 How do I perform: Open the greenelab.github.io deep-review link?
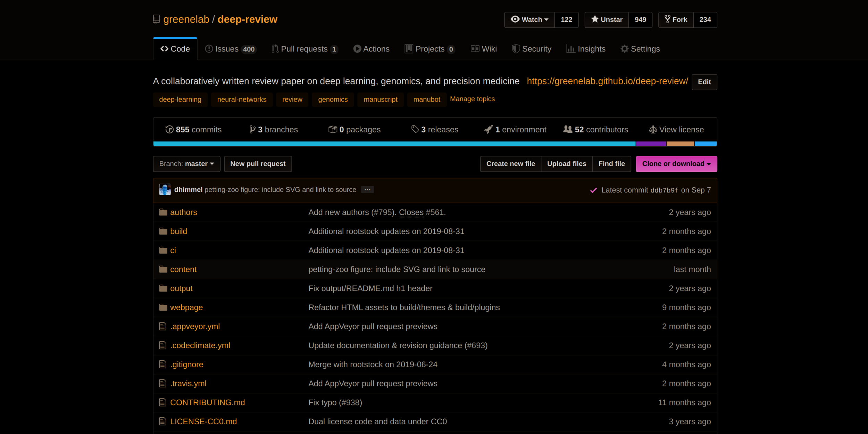[607, 81]
